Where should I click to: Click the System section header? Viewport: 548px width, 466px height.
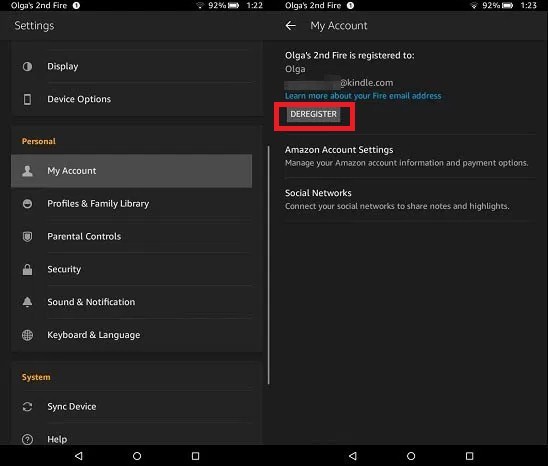(36, 377)
